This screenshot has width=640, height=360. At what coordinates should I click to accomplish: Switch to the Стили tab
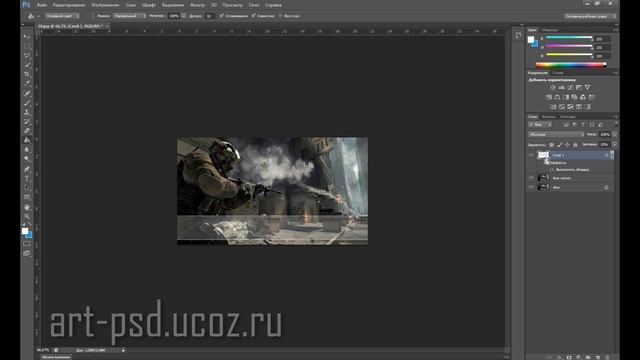coord(558,73)
